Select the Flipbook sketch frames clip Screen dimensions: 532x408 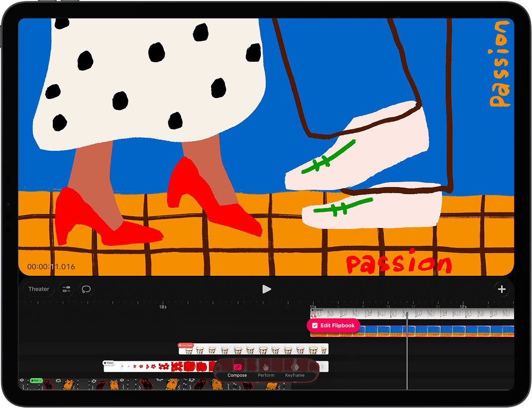[x=412, y=313]
